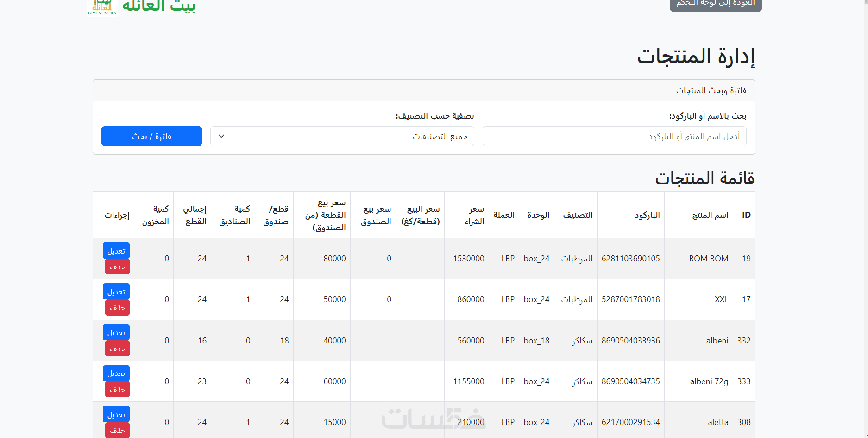Click product name aletta
Screen dimensions: 868x438
pyautogui.click(x=718, y=422)
